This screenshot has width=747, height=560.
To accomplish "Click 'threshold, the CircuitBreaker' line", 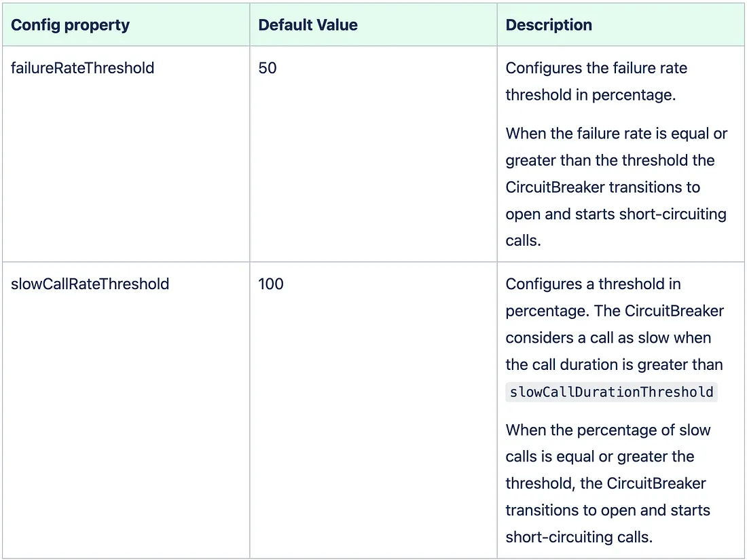I will click(x=606, y=483).
